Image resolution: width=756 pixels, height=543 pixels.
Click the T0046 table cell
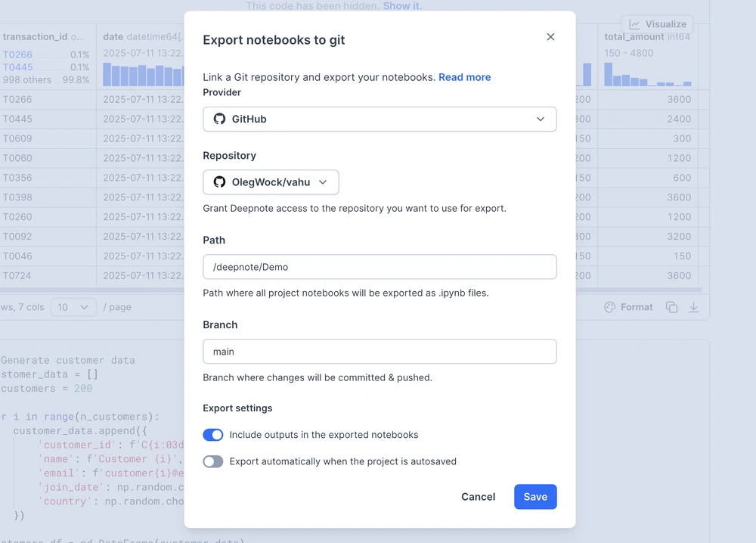(48, 256)
